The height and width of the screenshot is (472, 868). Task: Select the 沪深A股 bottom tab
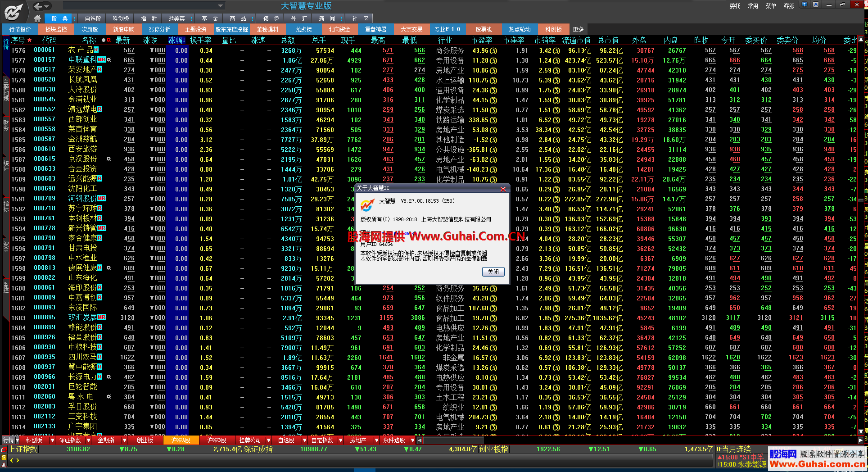[x=181, y=440]
